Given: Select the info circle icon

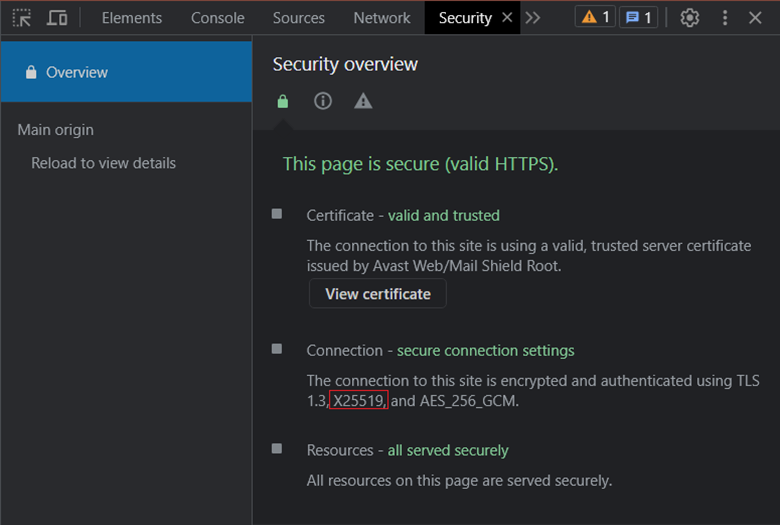Looking at the screenshot, I should (x=323, y=101).
